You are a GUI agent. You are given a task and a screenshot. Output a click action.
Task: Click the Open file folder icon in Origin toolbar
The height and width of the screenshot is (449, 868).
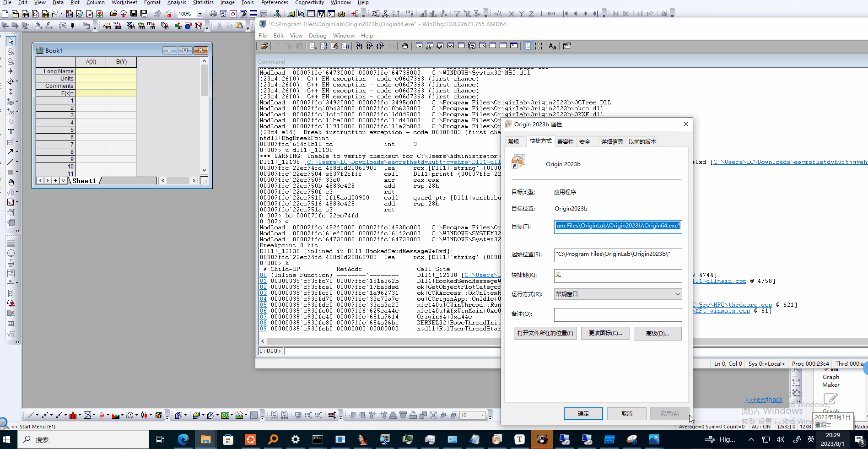pos(113,14)
